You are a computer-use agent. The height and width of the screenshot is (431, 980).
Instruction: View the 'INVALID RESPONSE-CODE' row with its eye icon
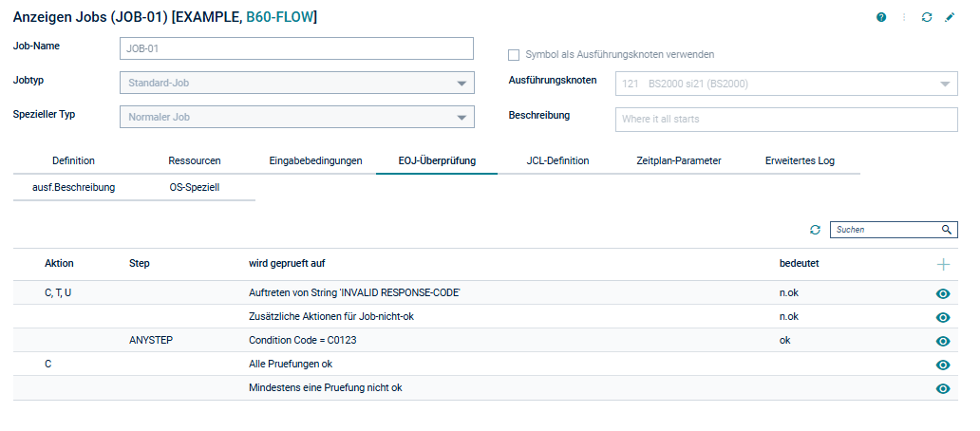tap(943, 293)
